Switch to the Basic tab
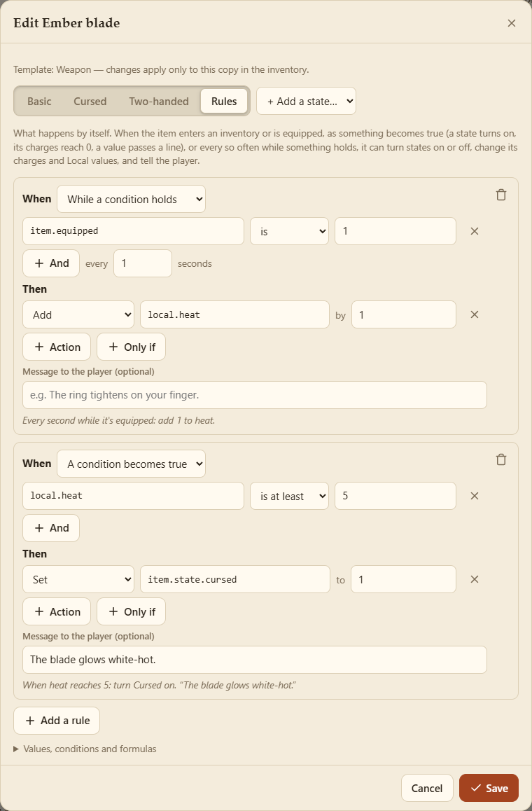This screenshot has width=532, height=811. pyautogui.click(x=39, y=102)
